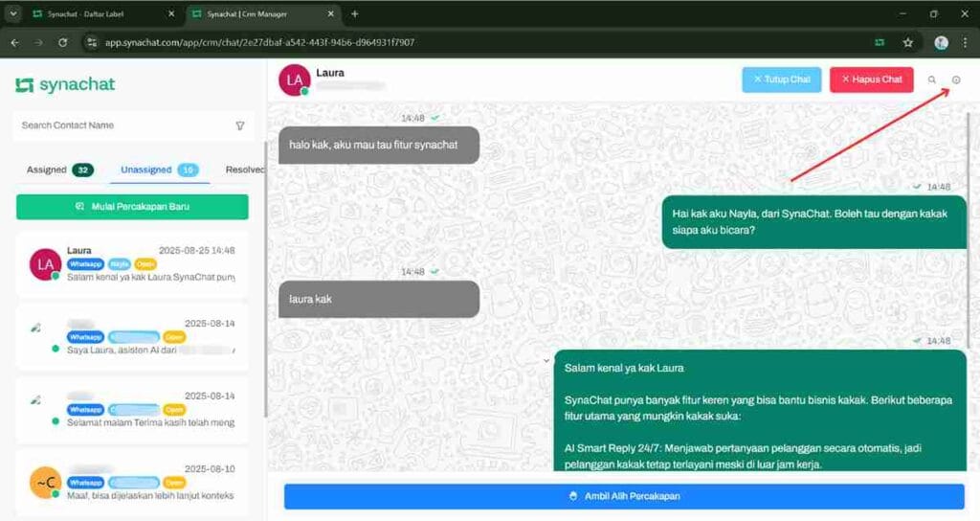Switch to the Assigned tab
980x521 pixels.
59,170
